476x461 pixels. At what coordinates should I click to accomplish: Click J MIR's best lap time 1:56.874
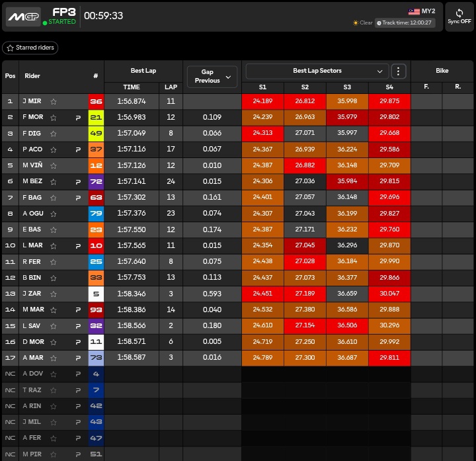pyautogui.click(x=132, y=102)
